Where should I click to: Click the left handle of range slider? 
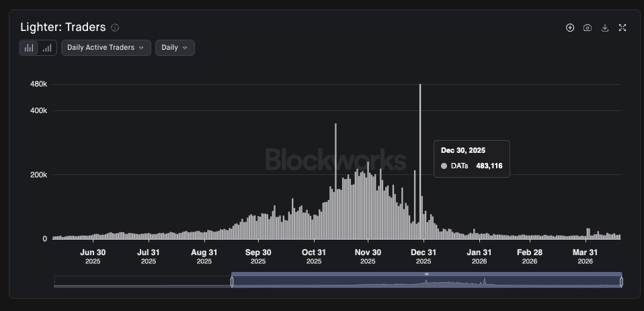(232, 281)
